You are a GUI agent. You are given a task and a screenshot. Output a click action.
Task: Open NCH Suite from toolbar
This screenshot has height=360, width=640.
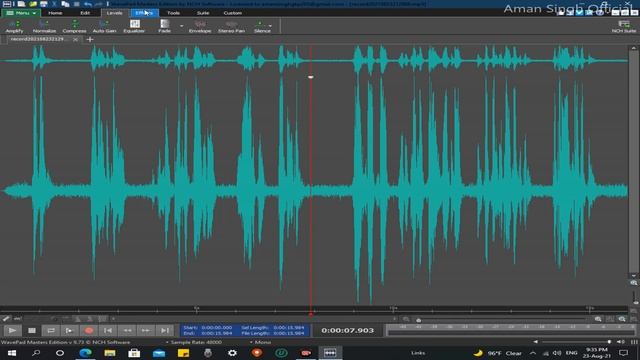pyautogui.click(x=624, y=26)
